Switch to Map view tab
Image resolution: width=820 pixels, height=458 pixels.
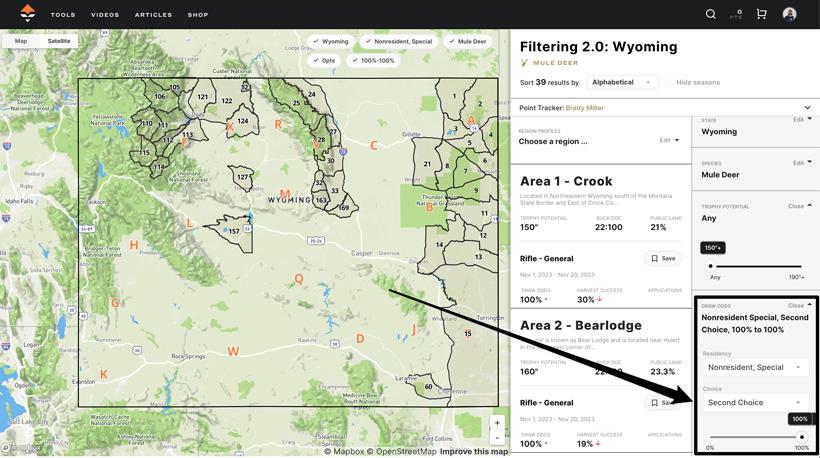pos(21,41)
